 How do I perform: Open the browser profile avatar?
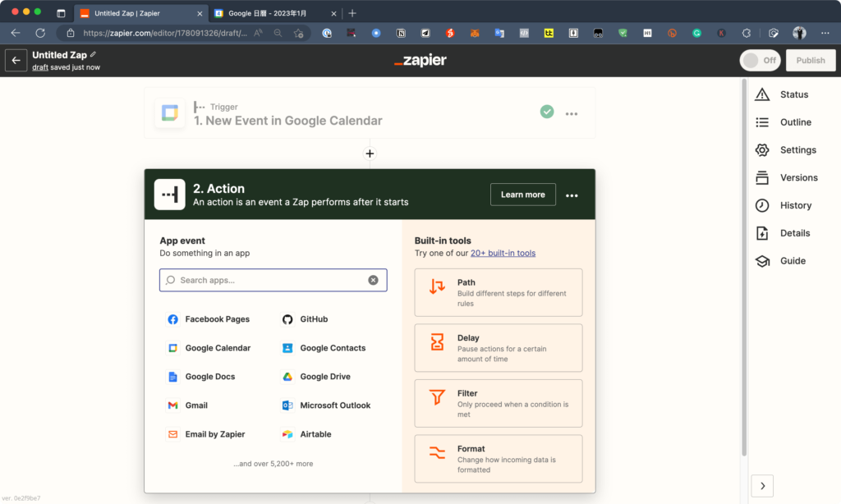click(x=799, y=33)
